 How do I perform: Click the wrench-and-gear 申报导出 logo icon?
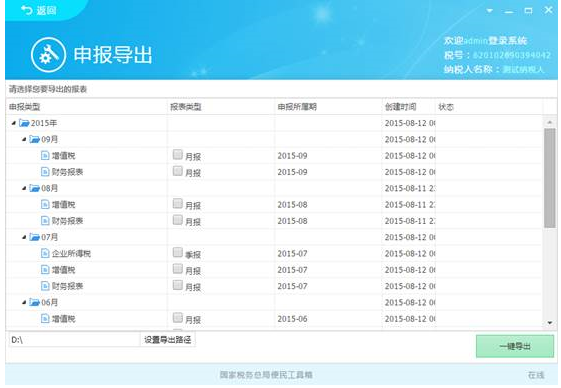pyautogui.click(x=48, y=55)
